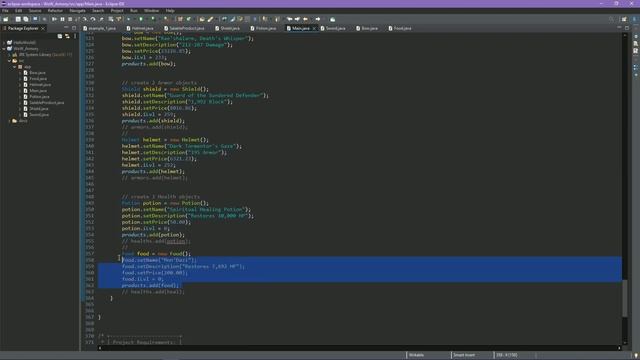Click the editor horizontal scrollbar
Viewport: 640px width, 360px height.
[x=359, y=348]
